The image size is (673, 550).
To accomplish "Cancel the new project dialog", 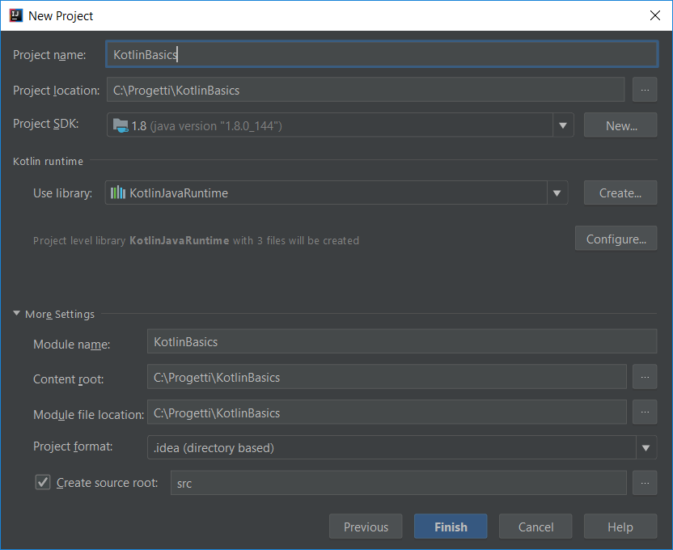I will [x=535, y=527].
